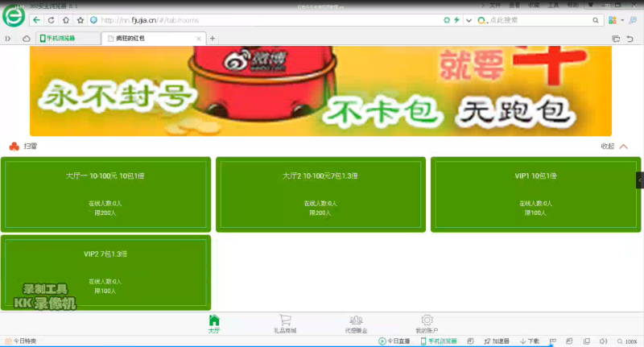Click the cloud icon in tab bar
The image size is (644, 347).
[x=27, y=39]
